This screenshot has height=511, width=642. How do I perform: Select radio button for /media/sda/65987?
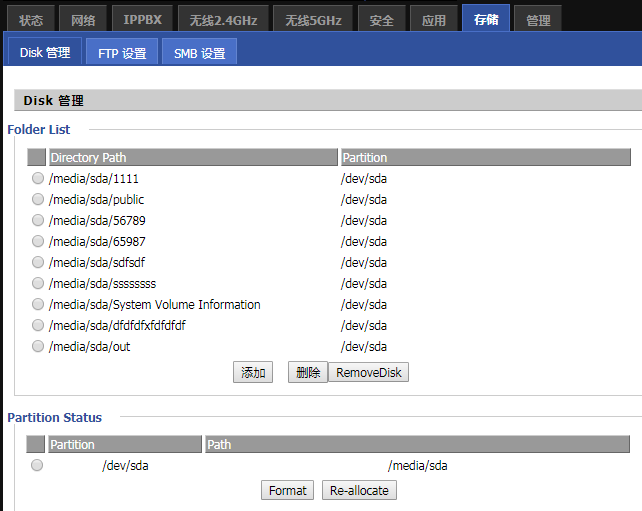coord(38,241)
